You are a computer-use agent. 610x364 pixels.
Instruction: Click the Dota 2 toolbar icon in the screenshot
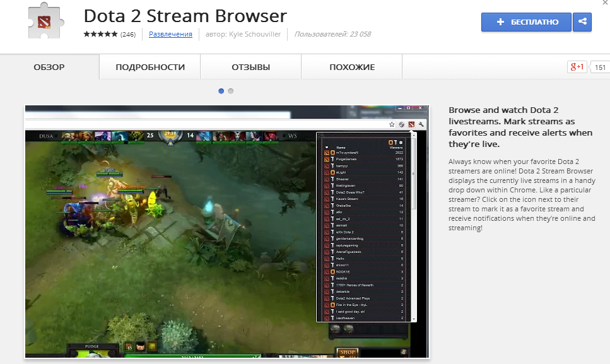coord(411,124)
